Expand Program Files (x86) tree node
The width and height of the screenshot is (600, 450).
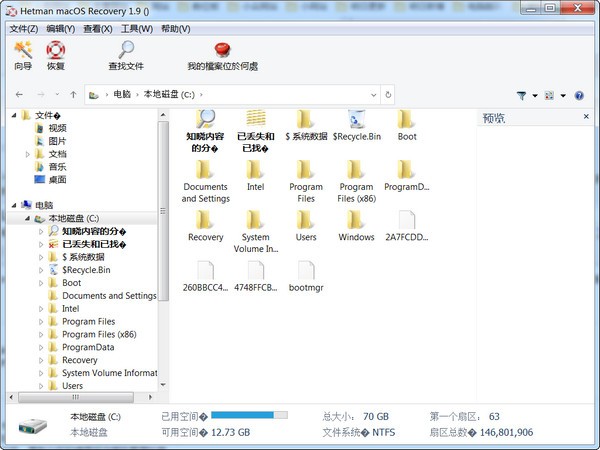pos(41,334)
